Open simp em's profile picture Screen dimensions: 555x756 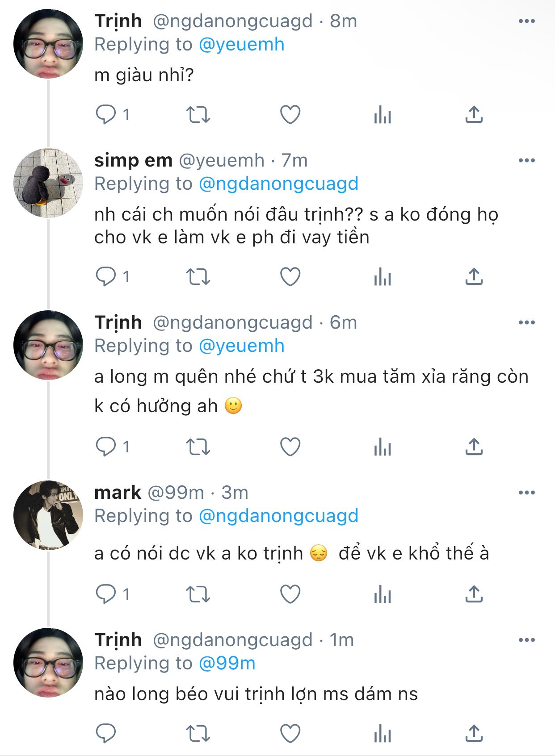(x=48, y=183)
